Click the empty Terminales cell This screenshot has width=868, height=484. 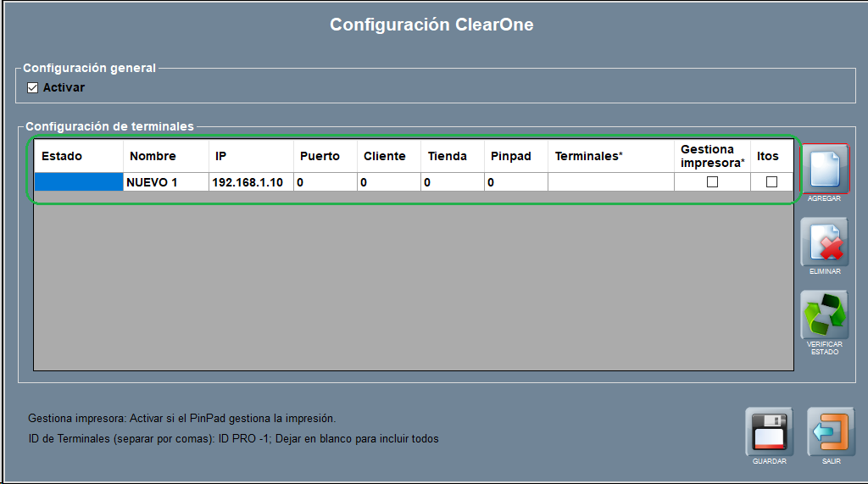610,182
